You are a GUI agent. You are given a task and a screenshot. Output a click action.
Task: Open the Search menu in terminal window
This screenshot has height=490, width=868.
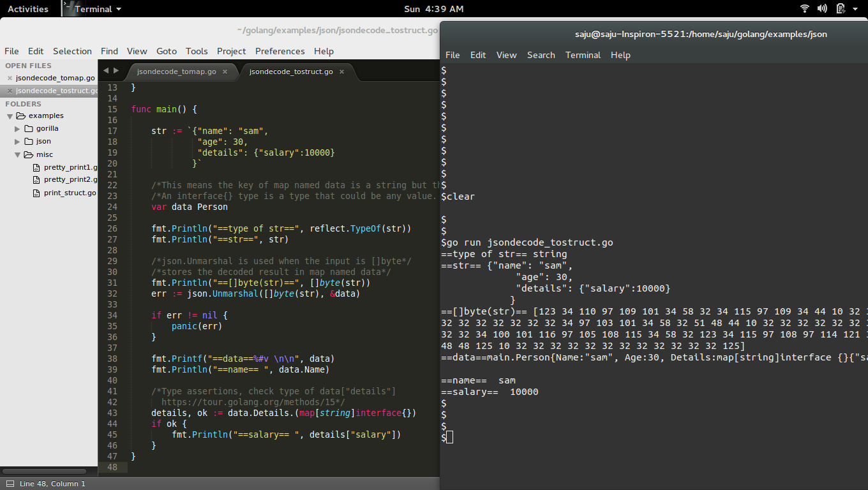point(541,55)
